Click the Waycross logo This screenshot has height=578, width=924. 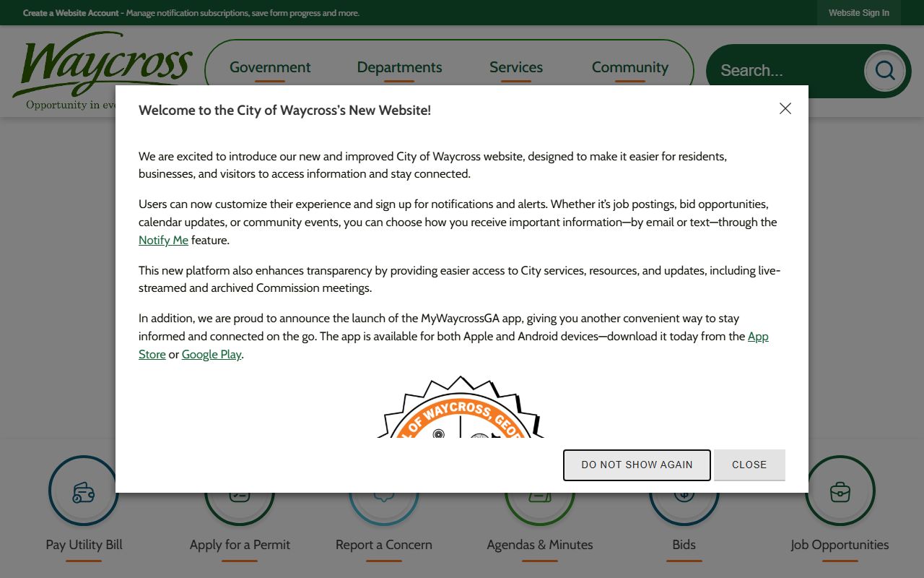coord(103,71)
